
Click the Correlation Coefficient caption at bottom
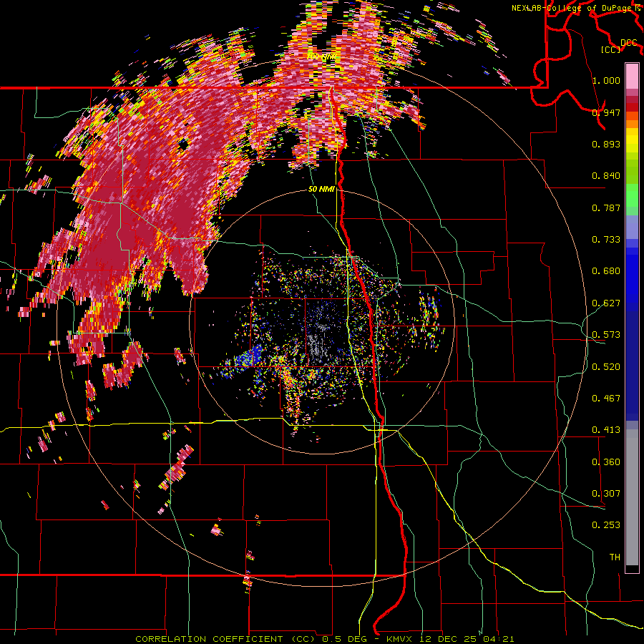pos(324,639)
